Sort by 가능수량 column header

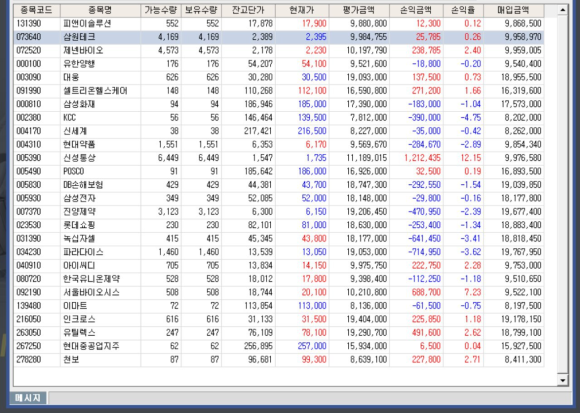coord(161,10)
